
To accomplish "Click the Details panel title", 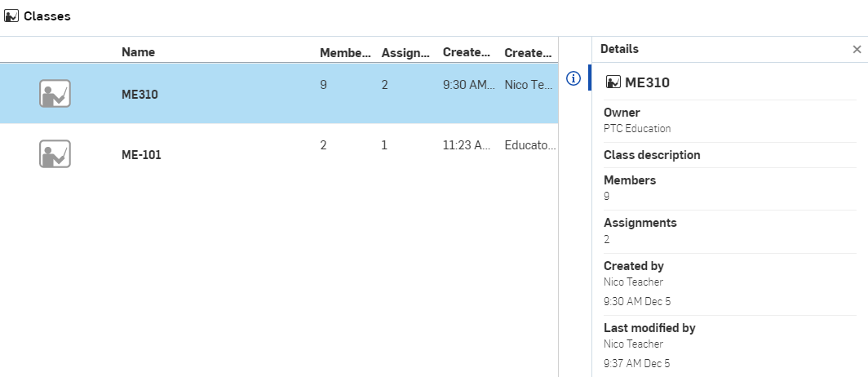I will 619,50.
